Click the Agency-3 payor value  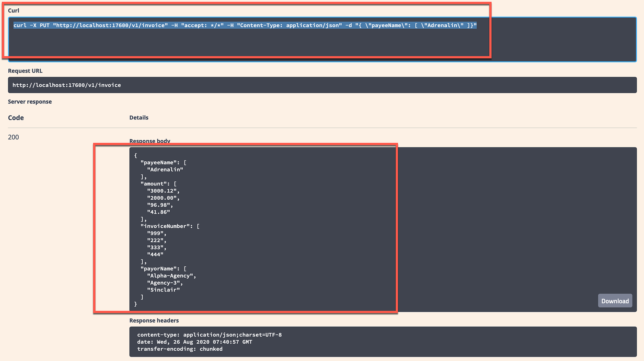tap(165, 282)
